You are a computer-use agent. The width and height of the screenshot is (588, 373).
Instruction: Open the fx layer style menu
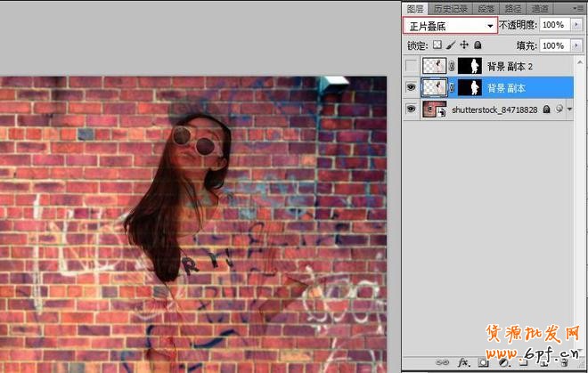462,364
